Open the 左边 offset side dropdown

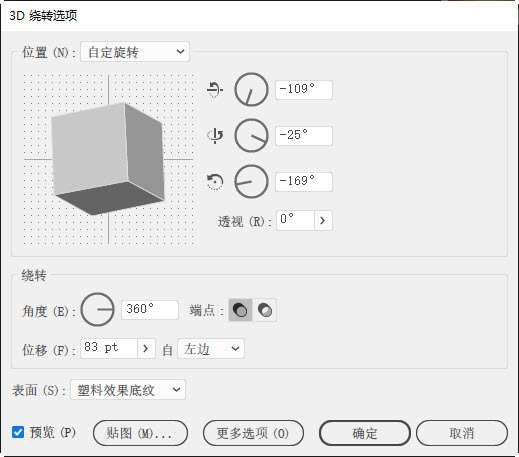(211, 349)
